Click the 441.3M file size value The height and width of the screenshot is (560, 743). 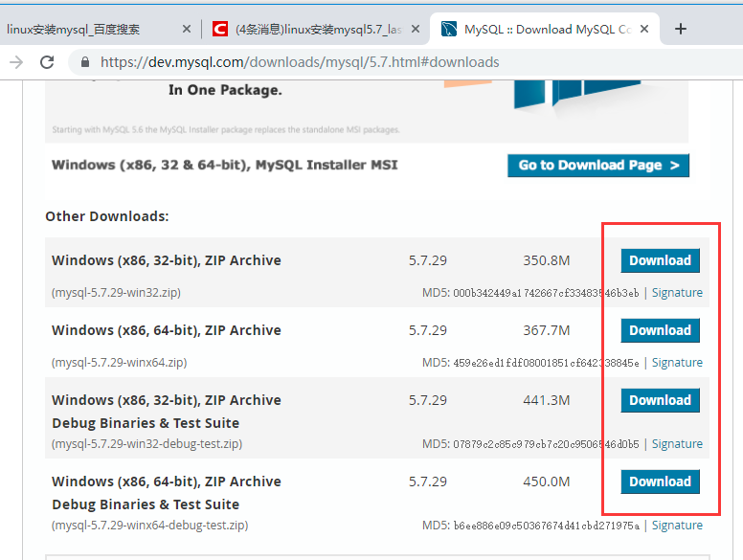547,400
